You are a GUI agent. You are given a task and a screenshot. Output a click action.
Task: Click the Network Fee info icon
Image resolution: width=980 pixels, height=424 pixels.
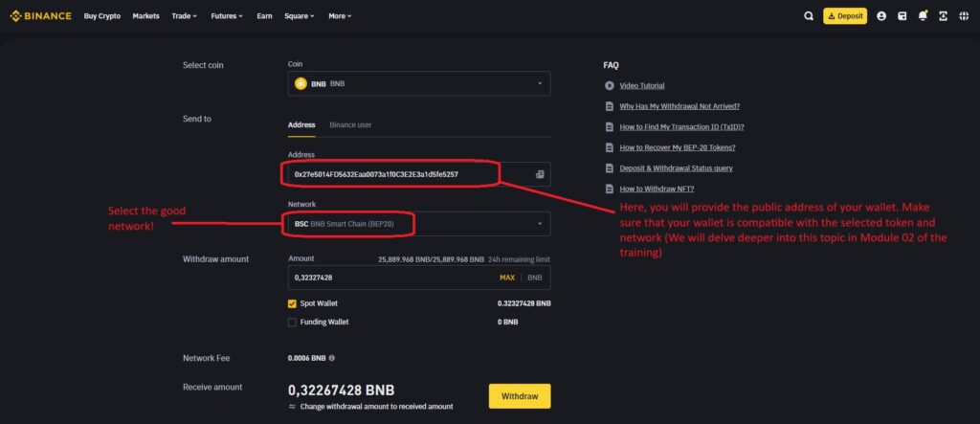point(331,358)
